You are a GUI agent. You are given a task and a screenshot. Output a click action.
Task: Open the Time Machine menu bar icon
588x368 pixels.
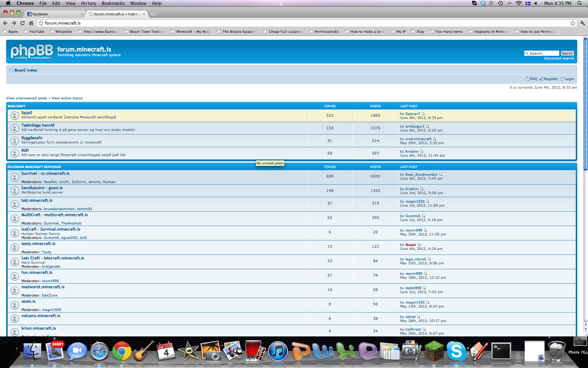[x=500, y=3]
